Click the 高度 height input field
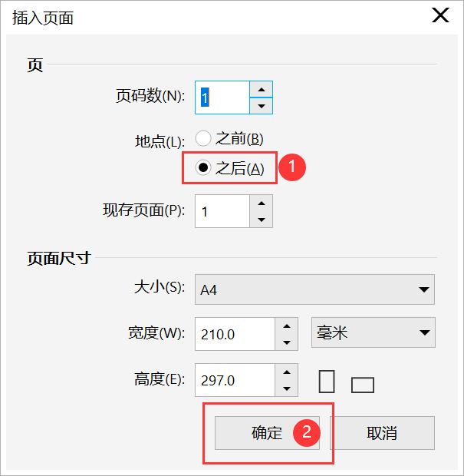 click(234, 380)
